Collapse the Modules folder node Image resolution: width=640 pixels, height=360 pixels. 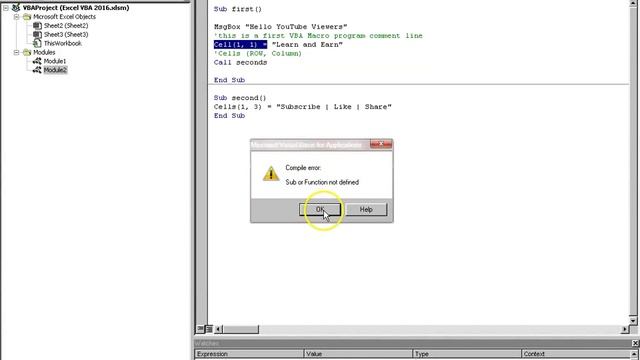click(16, 52)
